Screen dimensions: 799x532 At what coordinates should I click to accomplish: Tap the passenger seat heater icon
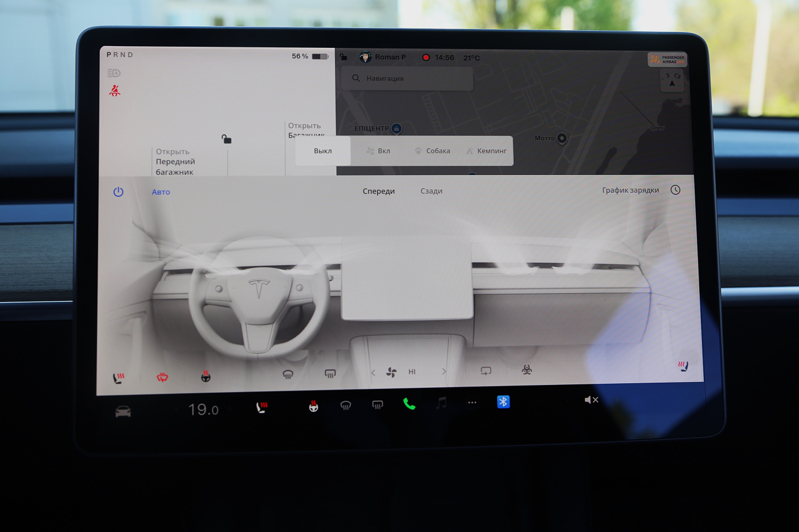(x=683, y=366)
